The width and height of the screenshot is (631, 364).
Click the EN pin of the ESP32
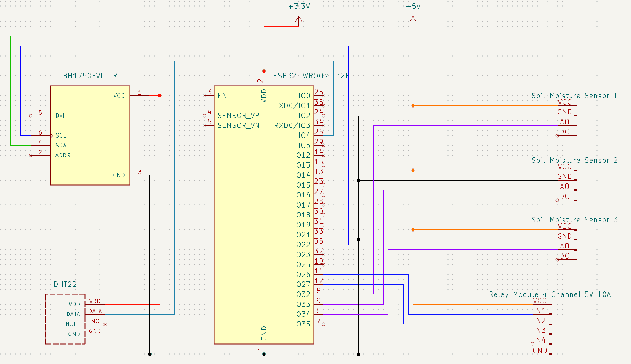click(222, 96)
